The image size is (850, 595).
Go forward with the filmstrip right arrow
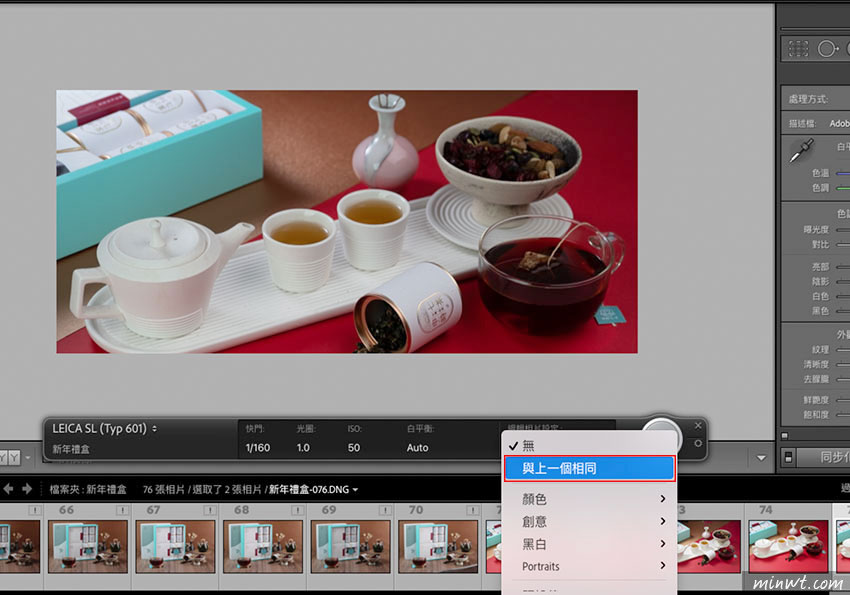pyautogui.click(x=27, y=489)
